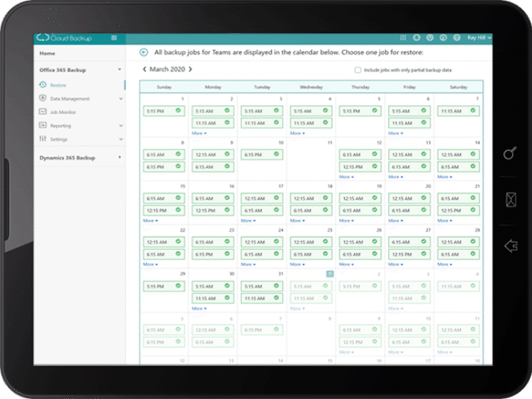The height and width of the screenshot is (399, 532).
Task: Open the Reporting menu item
Action: pos(61,125)
